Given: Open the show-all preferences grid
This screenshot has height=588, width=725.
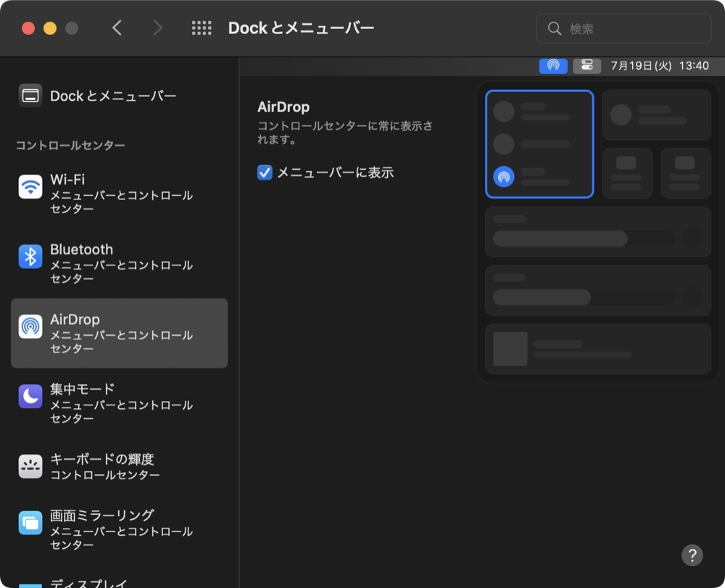Looking at the screenshot, I should [x=202, y=28].
